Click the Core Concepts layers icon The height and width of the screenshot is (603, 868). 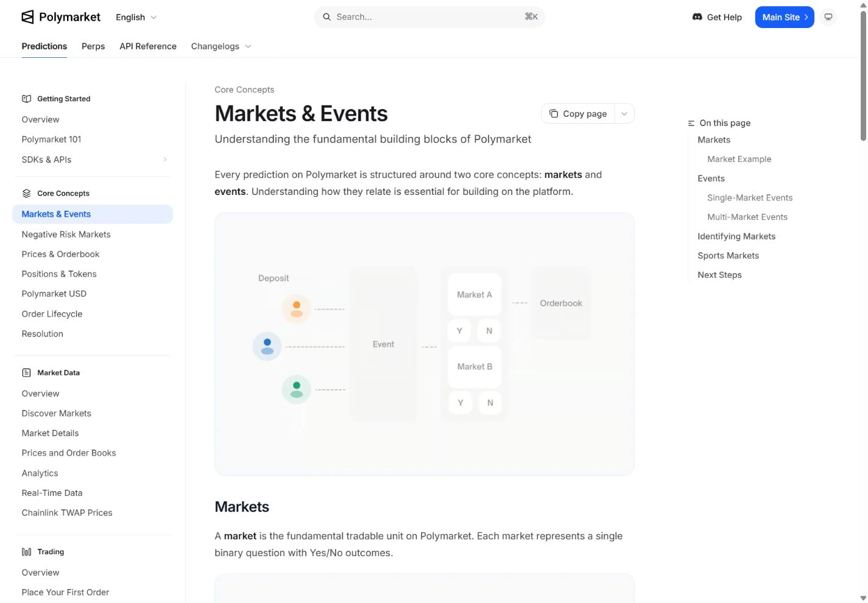click(x=27, y=193)
